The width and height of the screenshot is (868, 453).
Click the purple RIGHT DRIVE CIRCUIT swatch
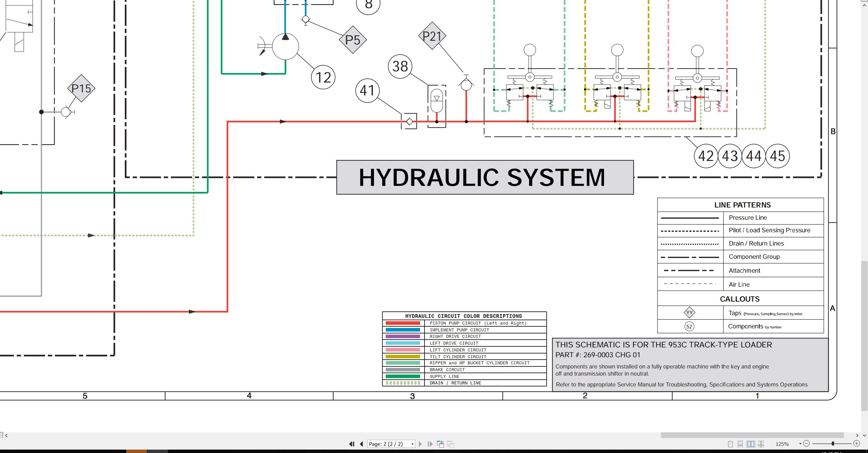[x=403, y=336]
